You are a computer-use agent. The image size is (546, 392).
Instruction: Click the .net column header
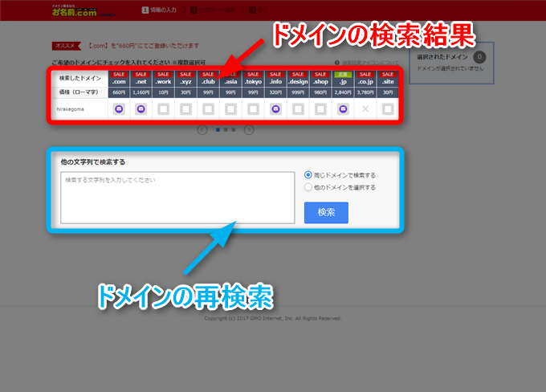[x=141, y=79]
